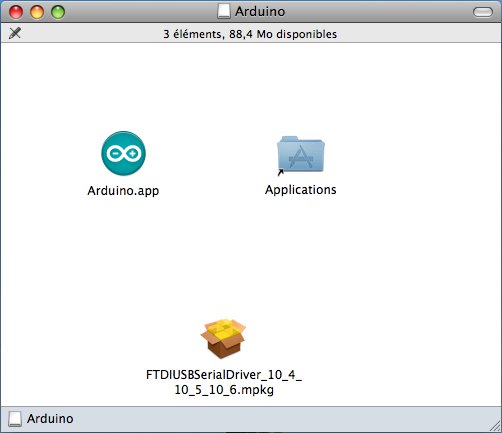The width and height of the screenshot is (502, 433).
Task: Toggle the toolbar with the pill button
Action: [x=483, y=12]
